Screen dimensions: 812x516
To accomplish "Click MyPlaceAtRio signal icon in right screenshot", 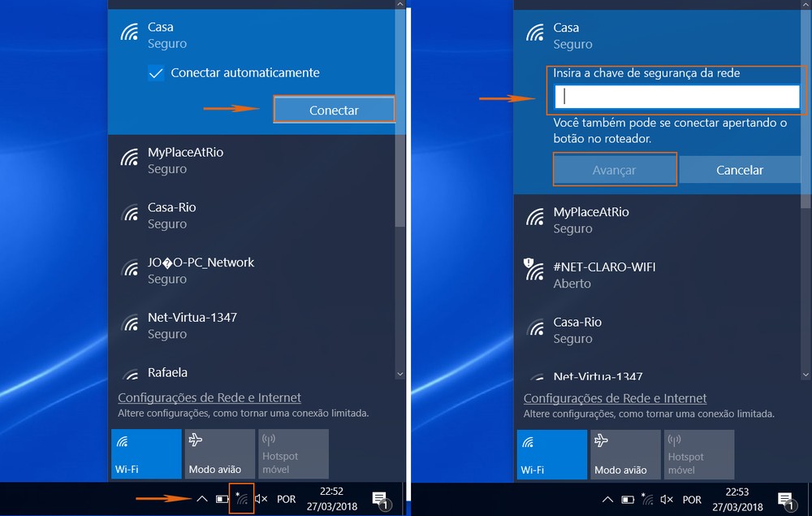I will [535, 217].
